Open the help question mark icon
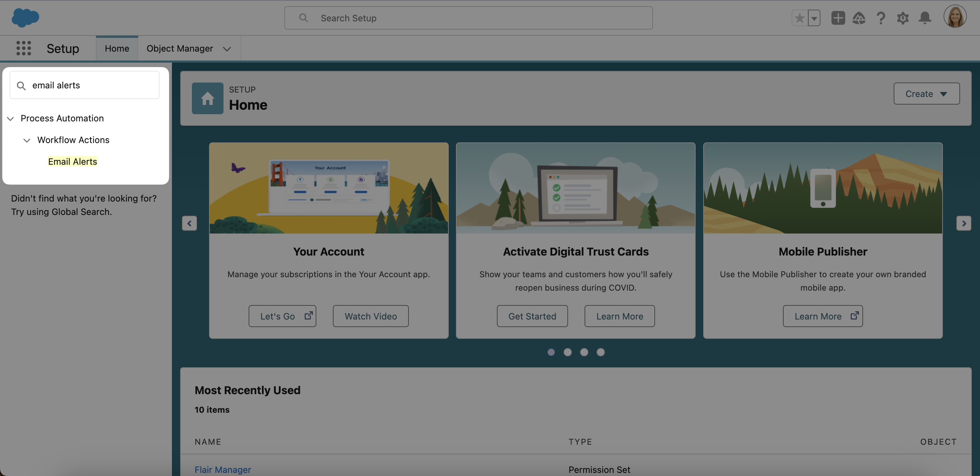The image size is (980, 476). pos(881,18)
